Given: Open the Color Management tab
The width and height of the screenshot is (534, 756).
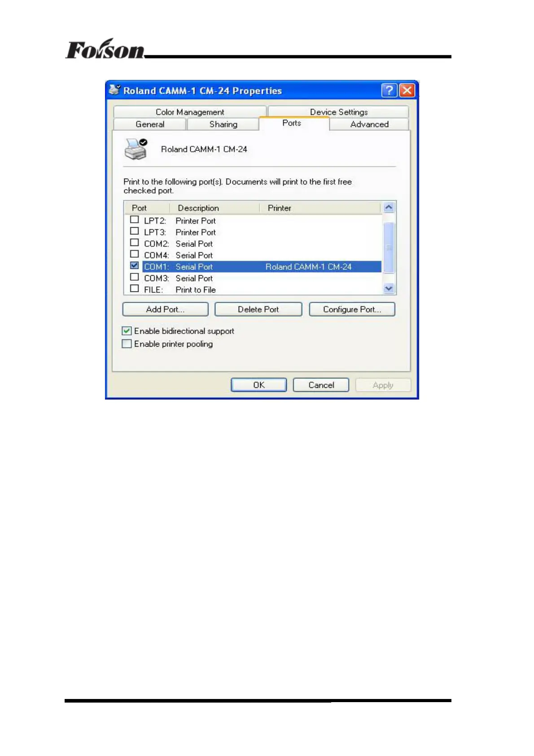Looking at the screenshot, I should tap(190, 112).
